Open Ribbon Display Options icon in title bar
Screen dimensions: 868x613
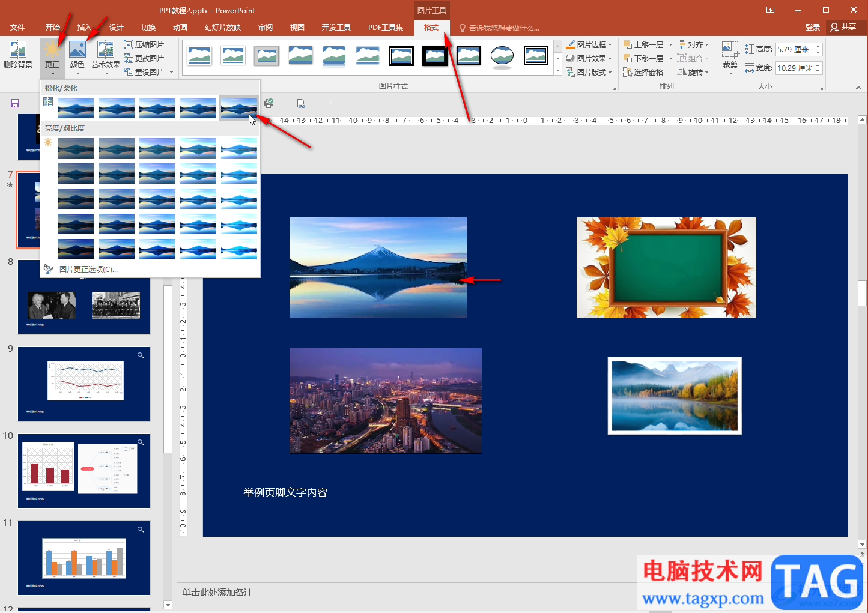[x=770, y=10]
